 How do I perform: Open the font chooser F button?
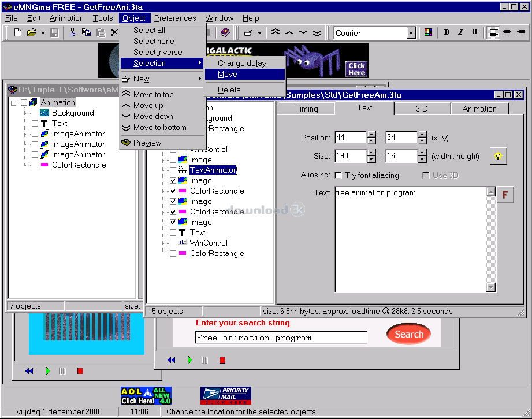coord(505,195)
